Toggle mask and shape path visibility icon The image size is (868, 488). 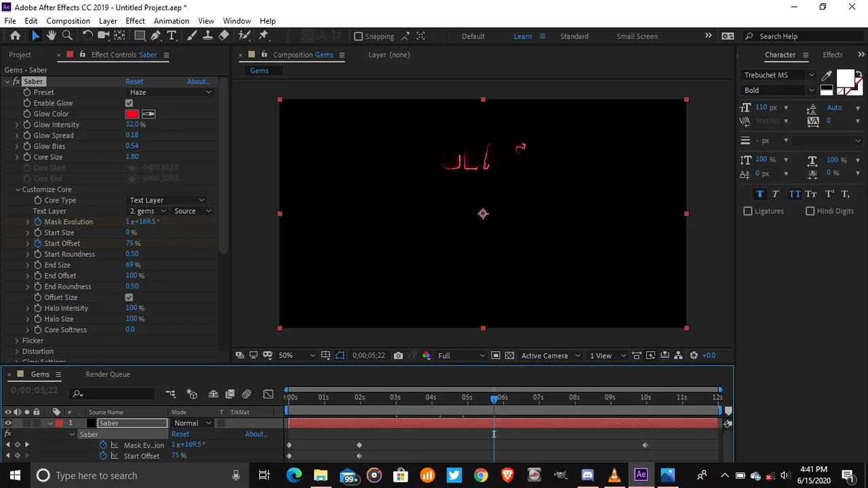point(340,355)
